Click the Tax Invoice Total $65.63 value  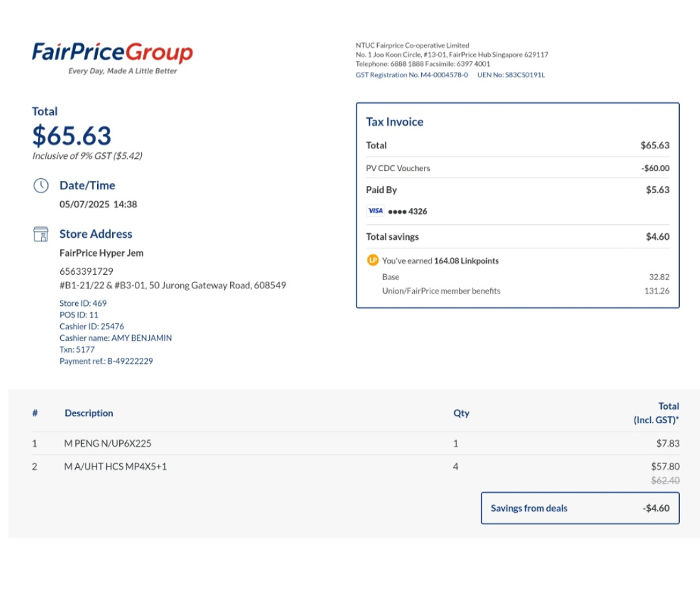pyautogui.click(x=655, y=145)
